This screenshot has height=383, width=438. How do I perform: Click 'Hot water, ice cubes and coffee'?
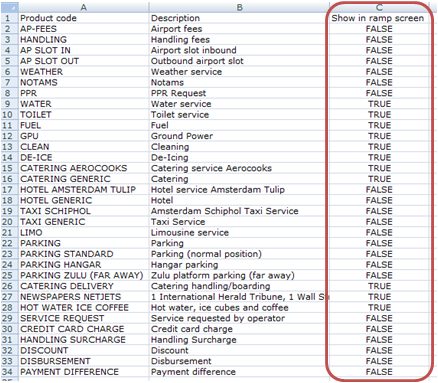[239, 308]
